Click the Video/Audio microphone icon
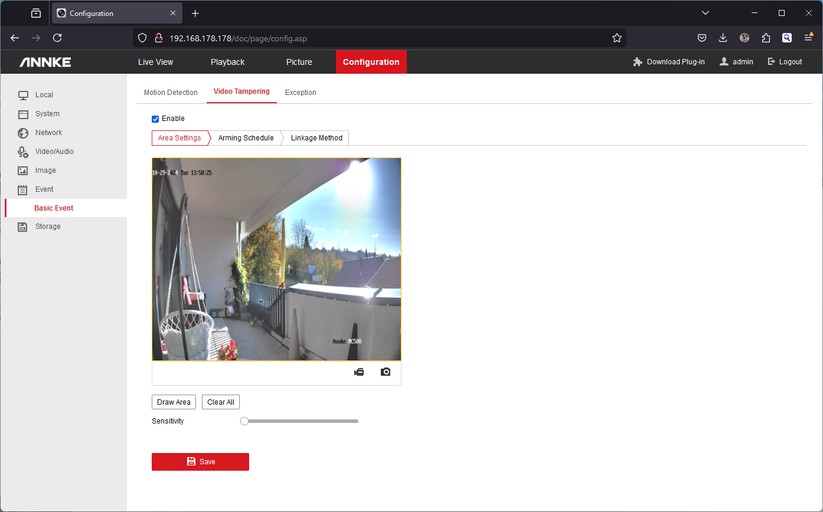 pos(23,152)
